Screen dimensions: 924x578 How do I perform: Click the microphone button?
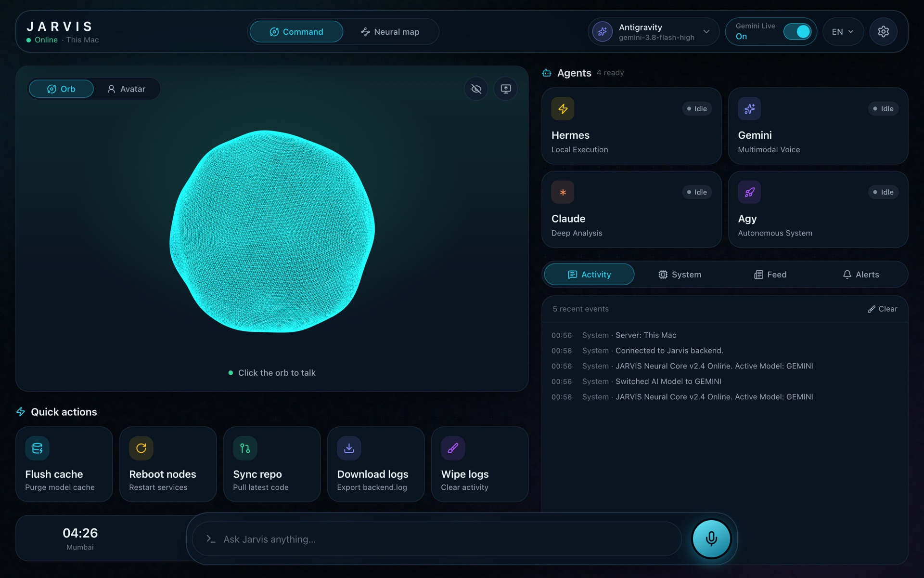[711, 539]
